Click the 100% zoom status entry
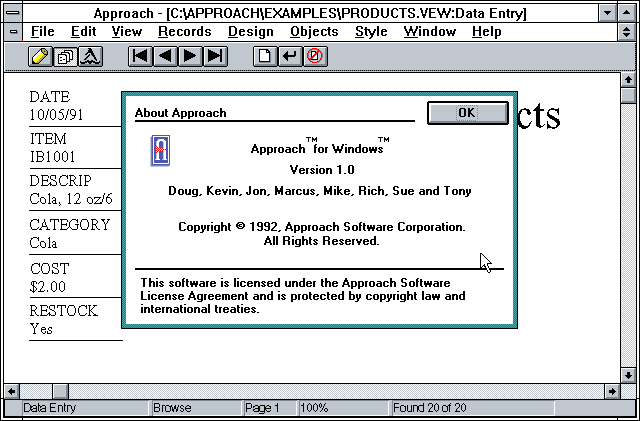640x421 pixels. click(315, 408)
